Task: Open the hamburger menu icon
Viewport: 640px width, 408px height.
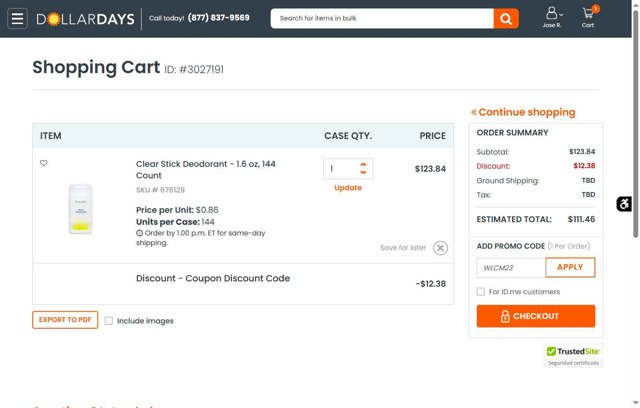Action: point(17,19)
